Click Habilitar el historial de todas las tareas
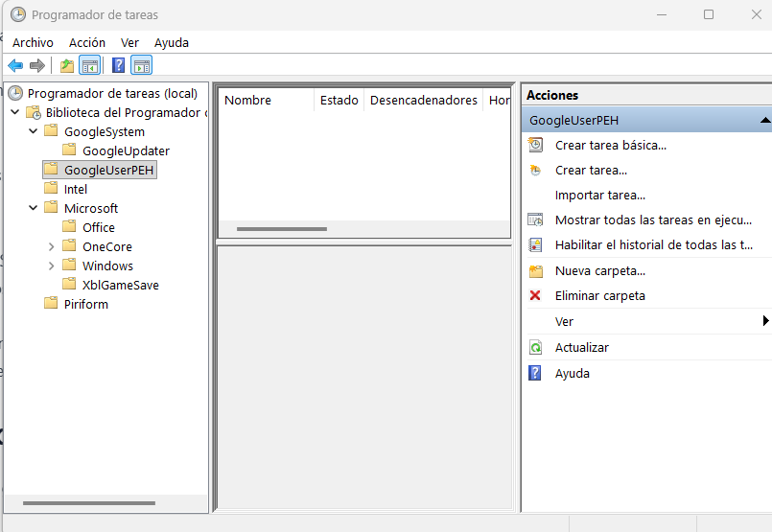Screen dimensions: 772x532 click(654, 244)
